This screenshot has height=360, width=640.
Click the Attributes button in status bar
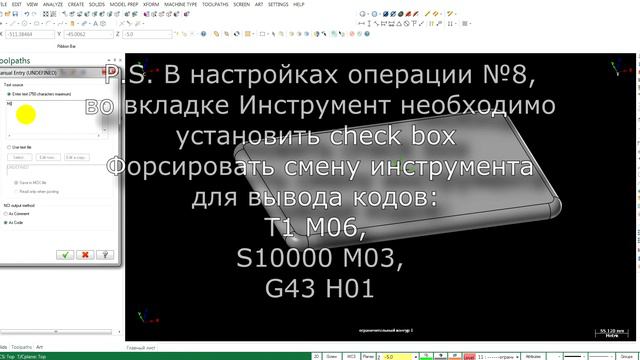pos(533,356)
